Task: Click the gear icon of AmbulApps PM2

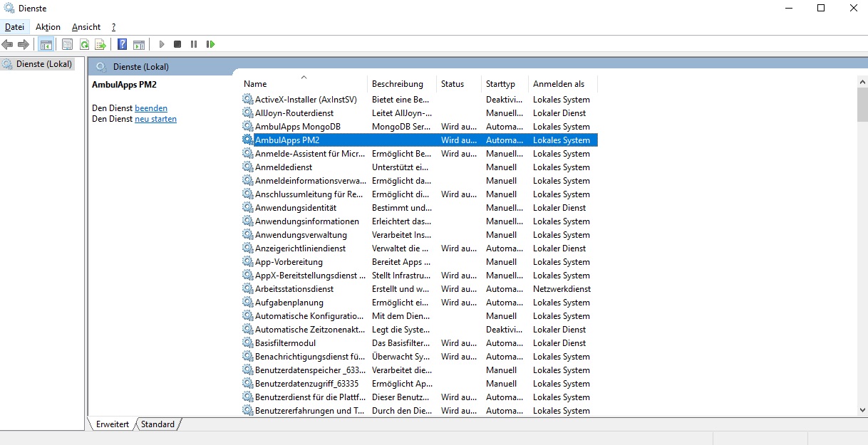Action: click(248, 140)
